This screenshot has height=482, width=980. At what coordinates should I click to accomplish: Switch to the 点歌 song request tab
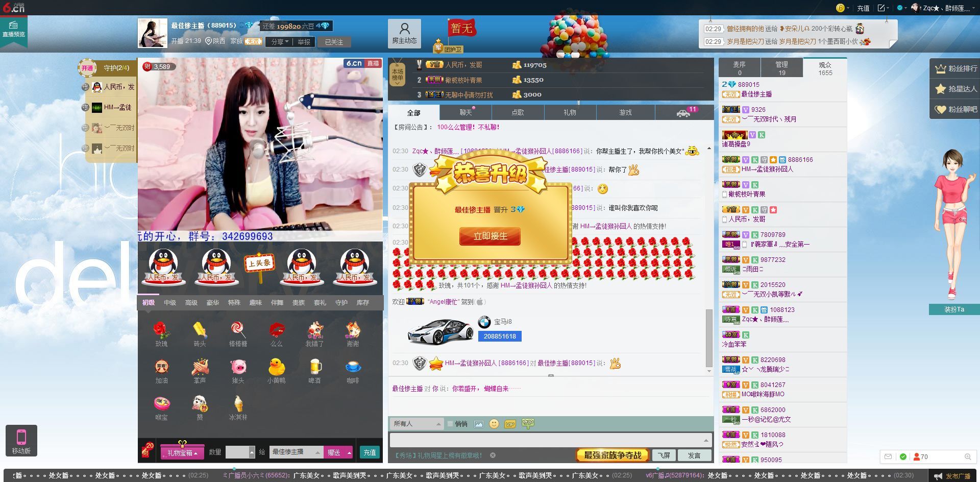coord(518,112)
